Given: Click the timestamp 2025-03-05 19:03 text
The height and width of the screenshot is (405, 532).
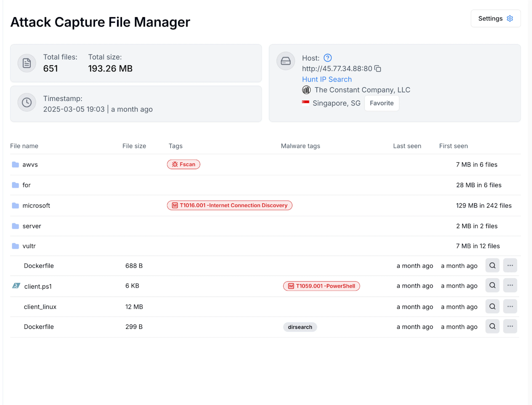Looking at the screenshot, I should (74, 109).
